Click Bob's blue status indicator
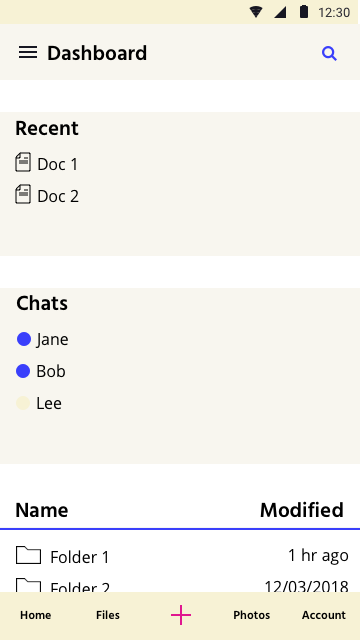 (23, 371)
